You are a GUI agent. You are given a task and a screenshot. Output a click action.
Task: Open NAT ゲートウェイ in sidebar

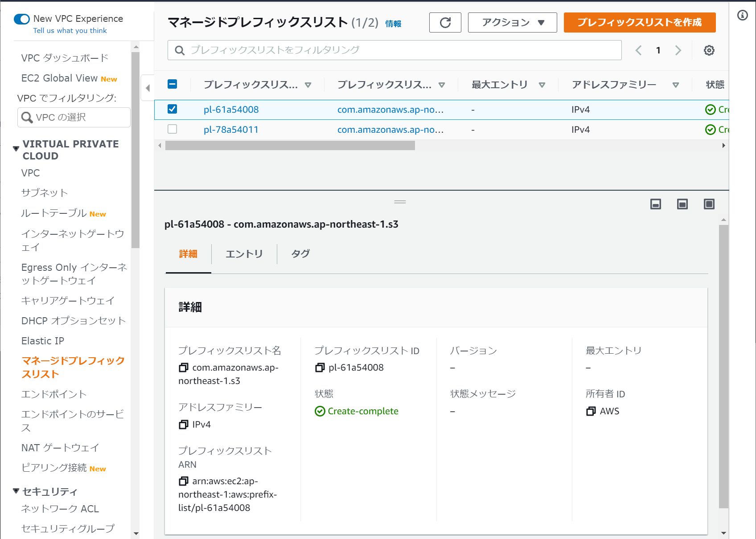60,448
